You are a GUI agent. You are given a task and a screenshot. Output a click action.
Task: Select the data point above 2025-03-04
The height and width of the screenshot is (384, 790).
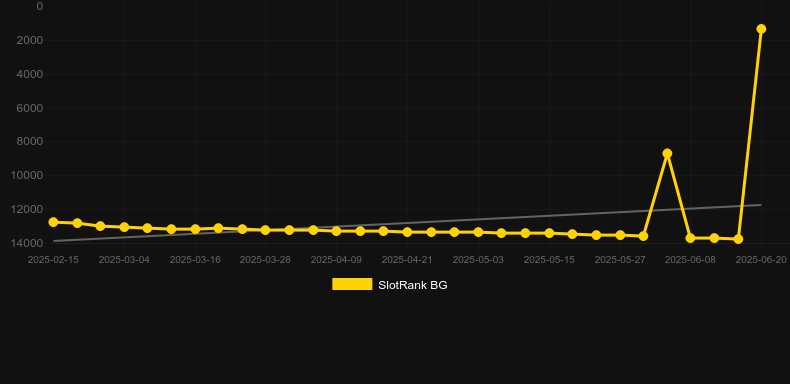[x=124, y=227]
